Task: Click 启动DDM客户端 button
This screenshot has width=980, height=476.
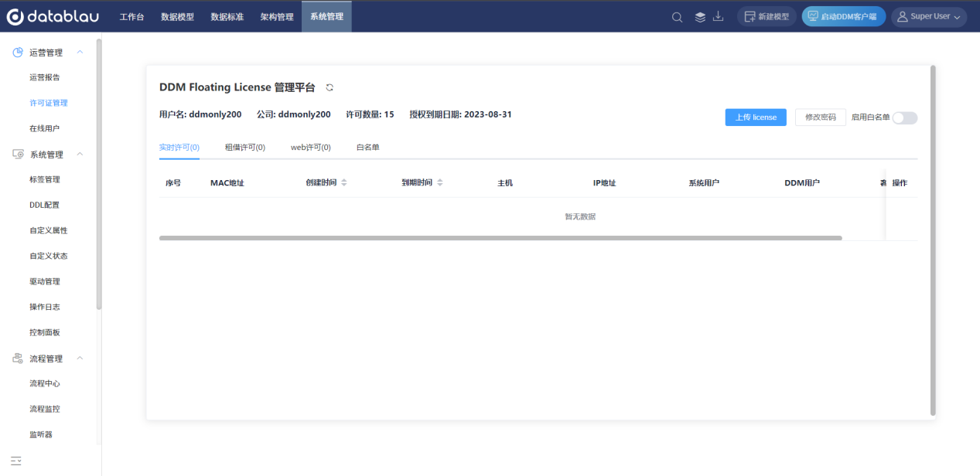Action: [844, 16]
